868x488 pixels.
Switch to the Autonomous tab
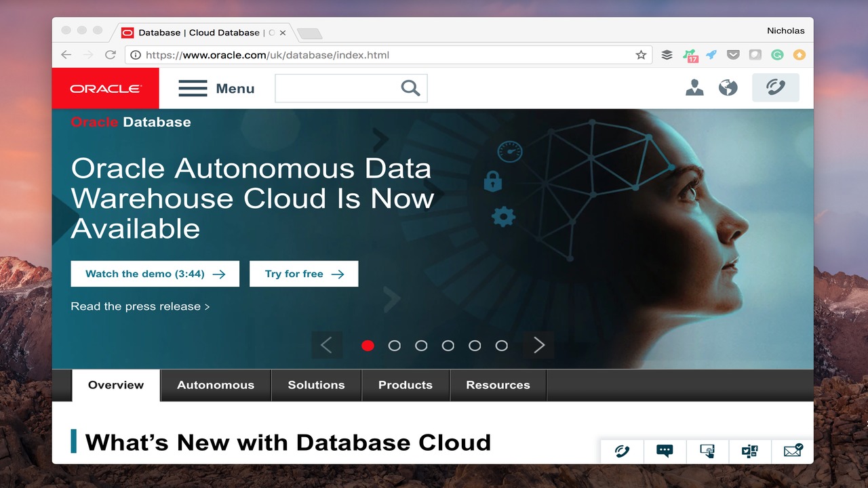click(x=216, y=385)
